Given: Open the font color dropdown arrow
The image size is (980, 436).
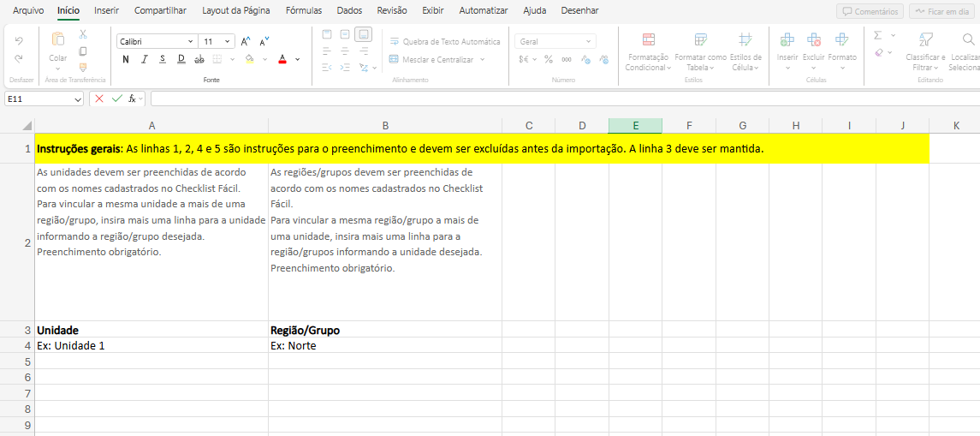Looking at the screenshot, I should coord(298,59).
